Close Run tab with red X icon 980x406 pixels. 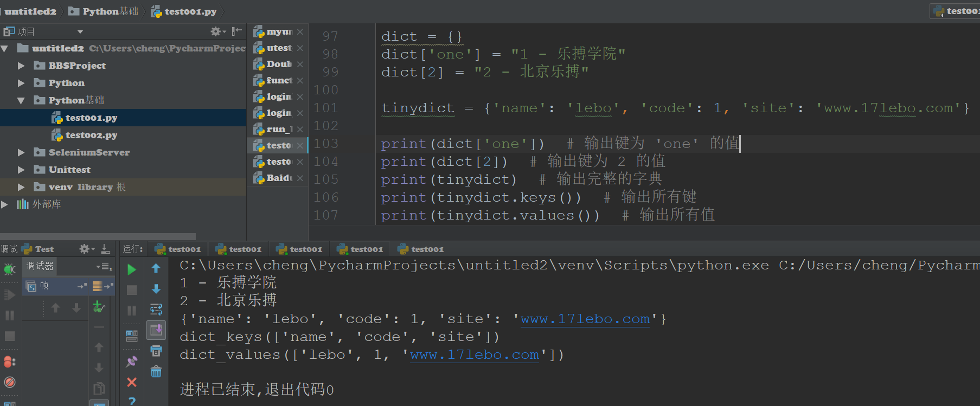(131, 382)
